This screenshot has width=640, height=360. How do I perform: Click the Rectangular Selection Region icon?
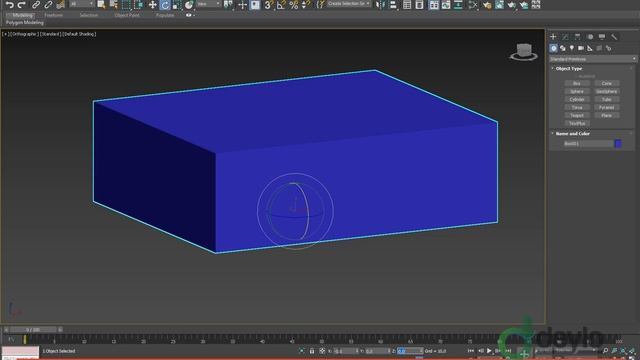tap(126, 5)
